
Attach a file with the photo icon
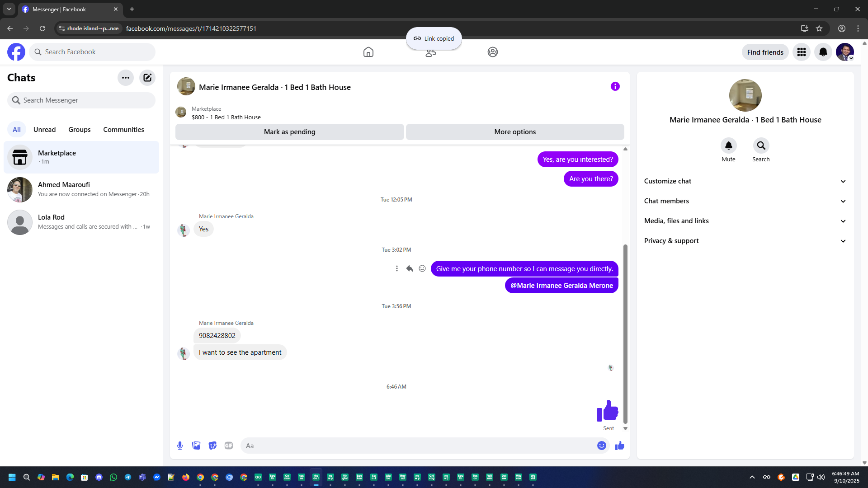196,446
